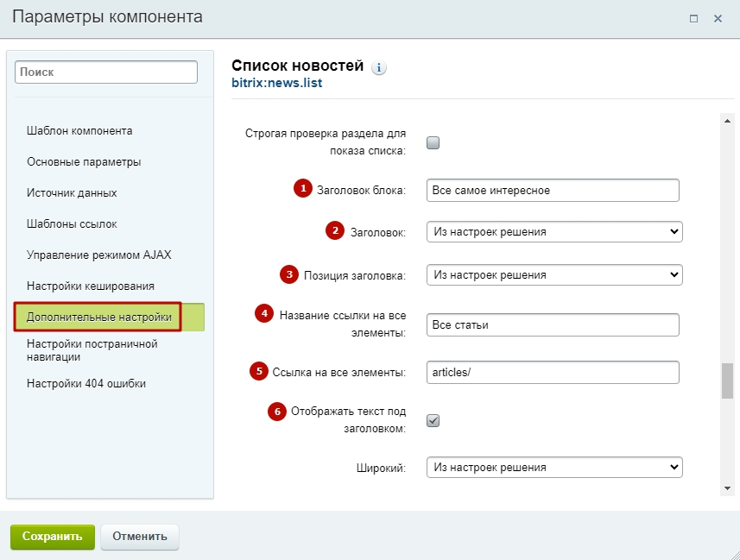Close the Параметры компонента dialog
The width and height of the screenshot is (740, 560).
(x=718, y=18)
